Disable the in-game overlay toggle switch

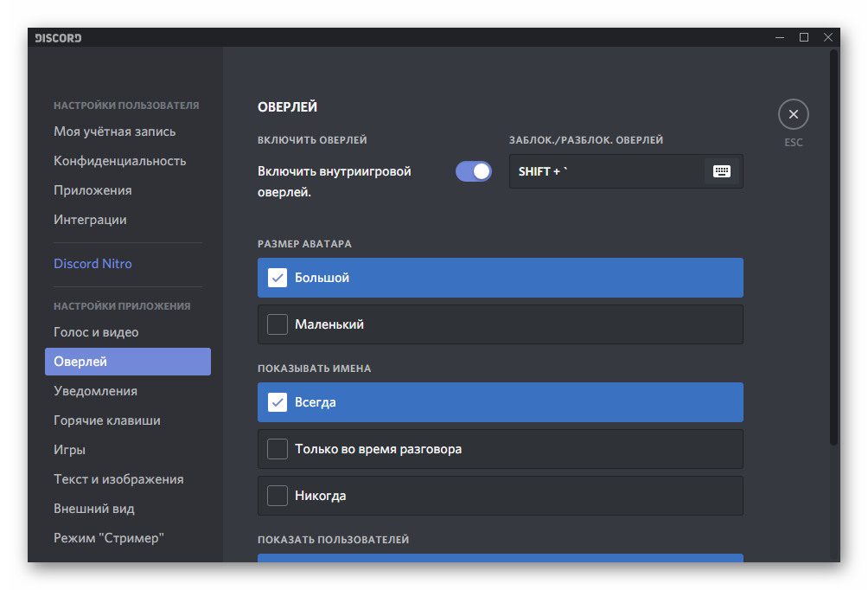pyautogui.click(x=473, y=171)
